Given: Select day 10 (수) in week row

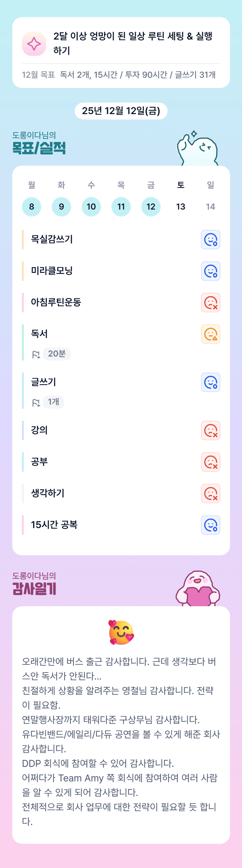Looking at the screenshot, I should point(91,207).
